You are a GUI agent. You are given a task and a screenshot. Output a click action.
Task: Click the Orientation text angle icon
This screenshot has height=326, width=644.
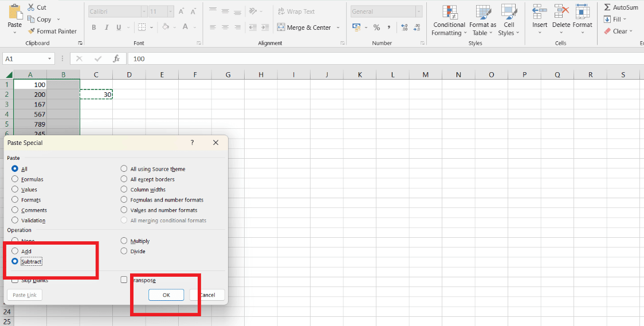tap(253, 11)
